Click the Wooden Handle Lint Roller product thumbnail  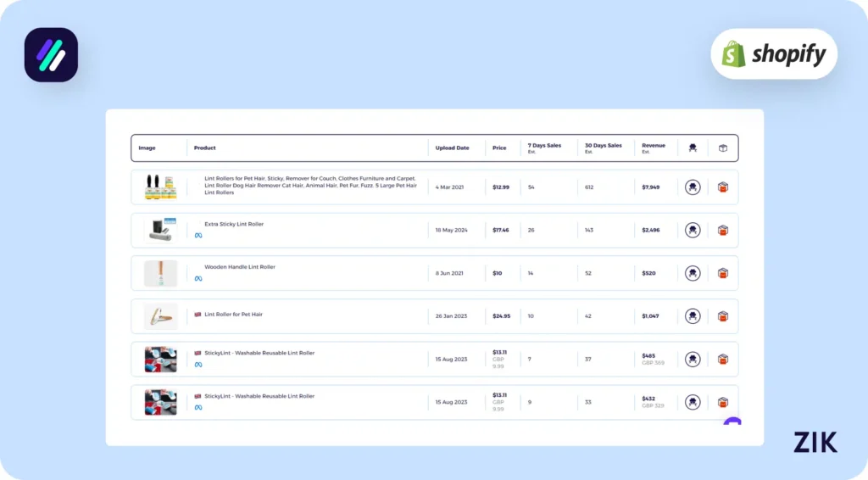tap(160, 273)
